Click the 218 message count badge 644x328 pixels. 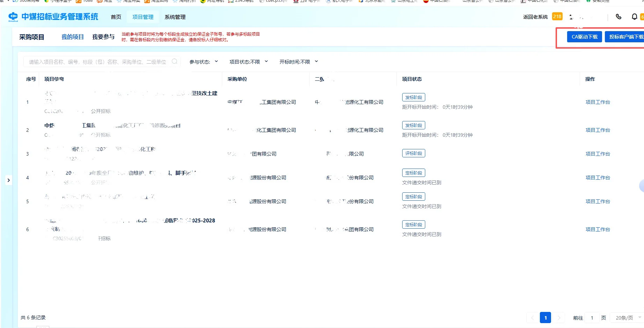click(x=557, y=16)
